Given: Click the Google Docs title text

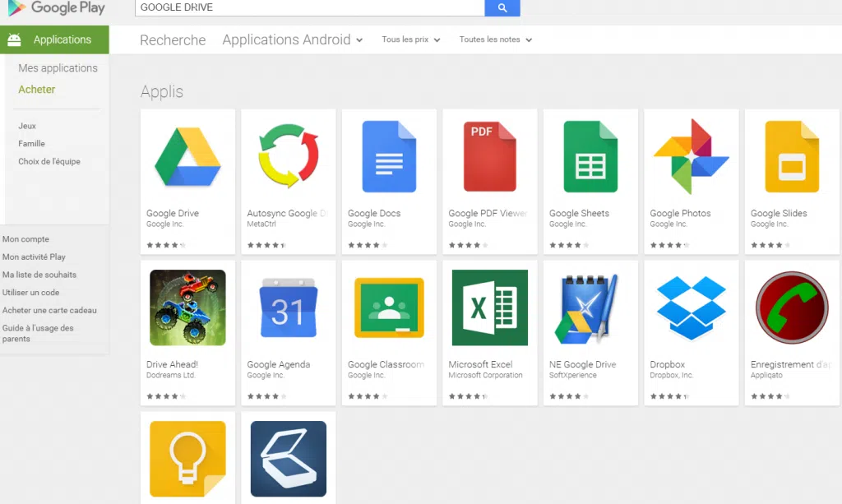Looking at the screenshot, I should click(374, 213).
